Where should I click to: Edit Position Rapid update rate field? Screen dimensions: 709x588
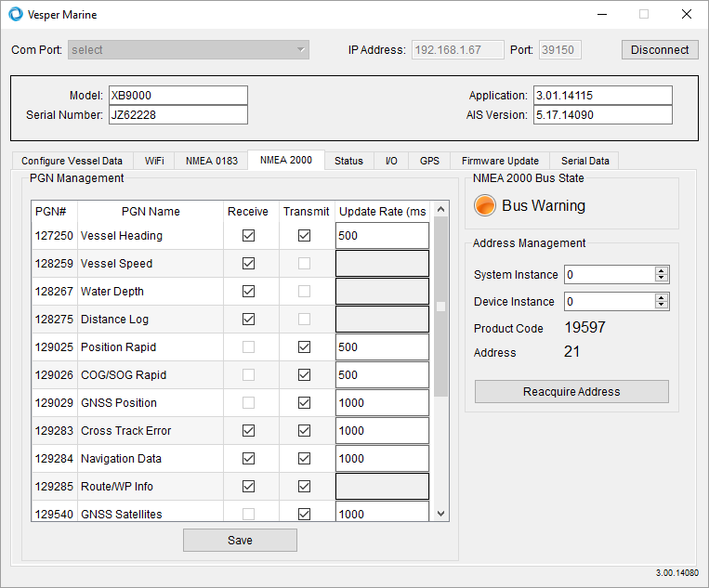pos(382,347)
